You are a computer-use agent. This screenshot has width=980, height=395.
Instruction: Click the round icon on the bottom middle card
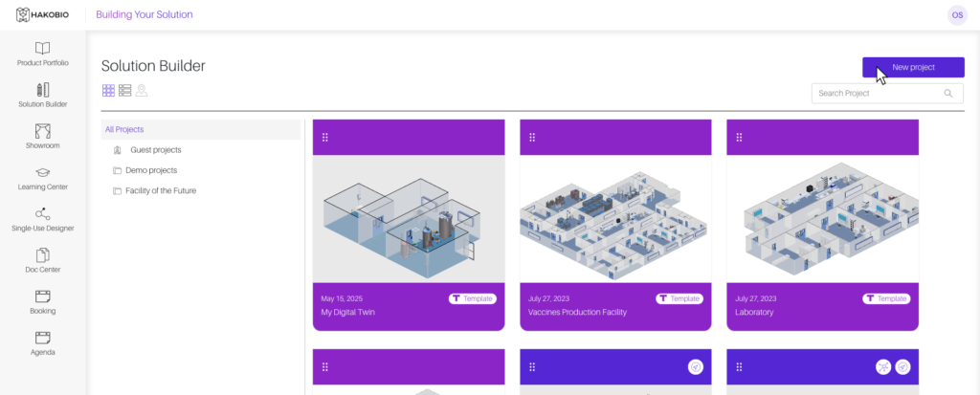click(x=696, y=367)
